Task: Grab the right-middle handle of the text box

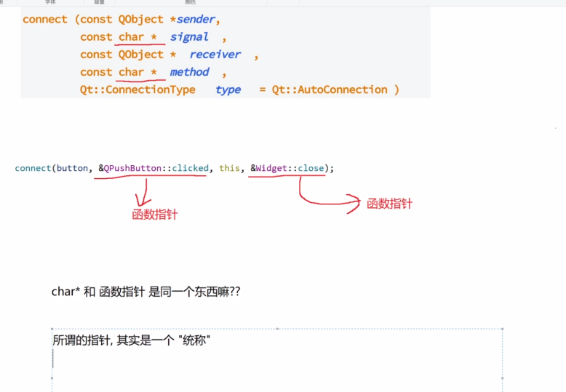Action: click(x=502, y=378)
